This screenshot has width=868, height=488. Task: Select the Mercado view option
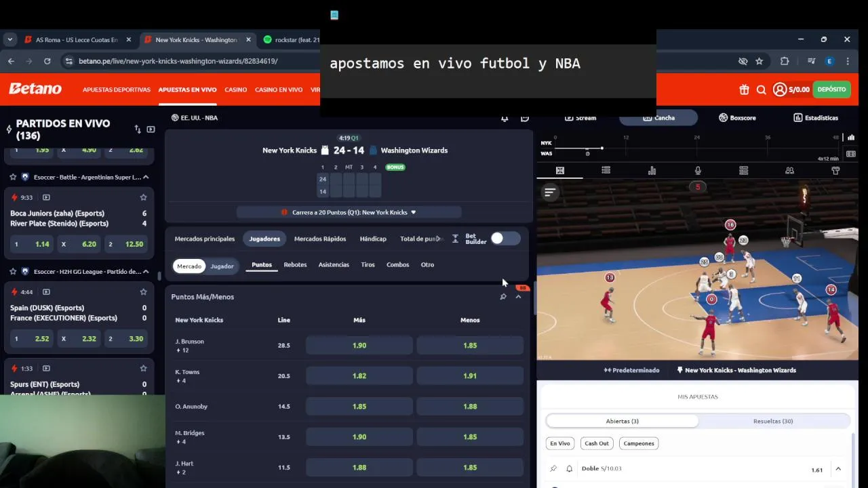pos(189,266)
